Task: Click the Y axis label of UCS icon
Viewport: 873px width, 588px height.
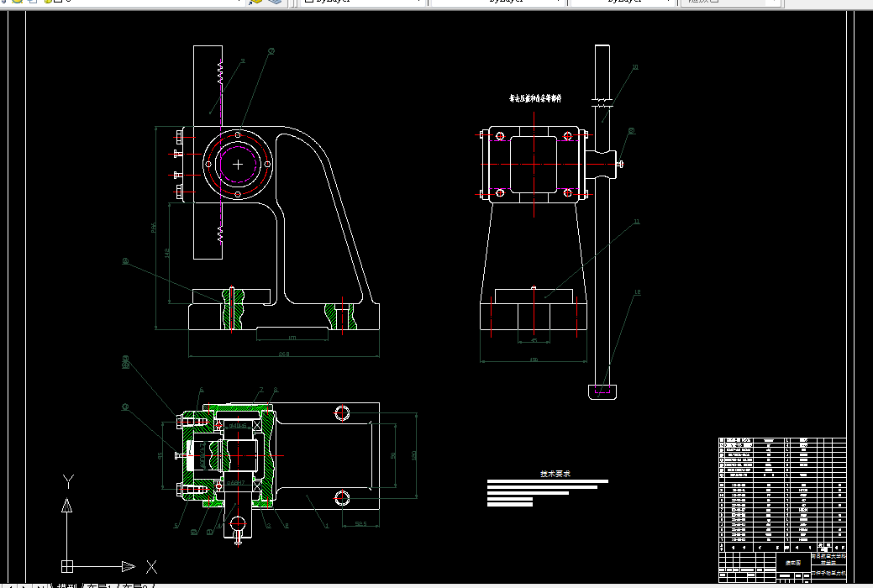Action: click(x=68, y=481)
